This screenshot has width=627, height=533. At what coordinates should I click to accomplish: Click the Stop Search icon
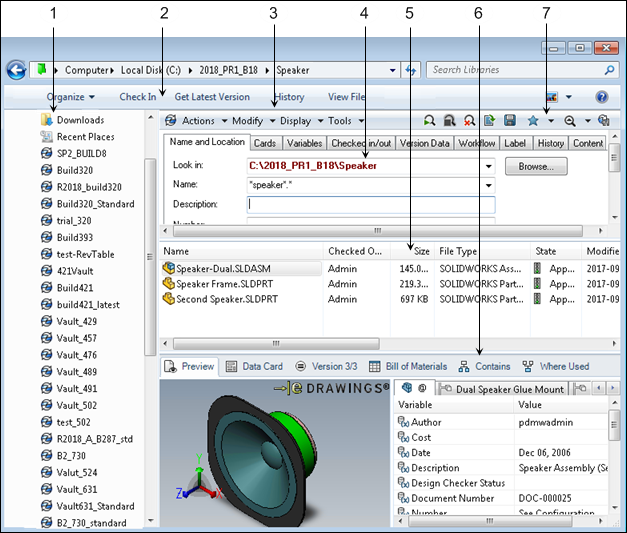pos(449,121)
